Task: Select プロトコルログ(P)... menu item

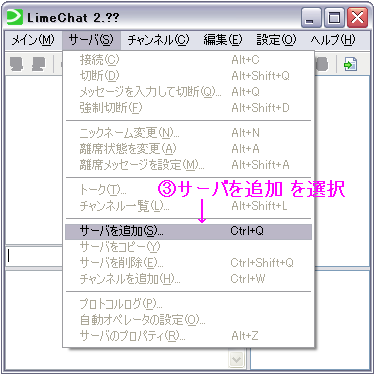Action: (188, 304)
